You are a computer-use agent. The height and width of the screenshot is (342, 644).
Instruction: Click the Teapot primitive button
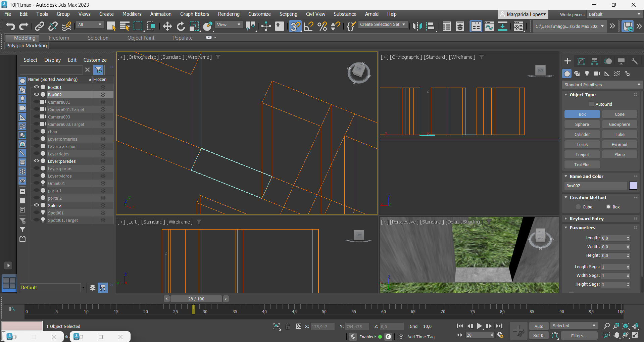pyautogui.click(x=582, y=155)
